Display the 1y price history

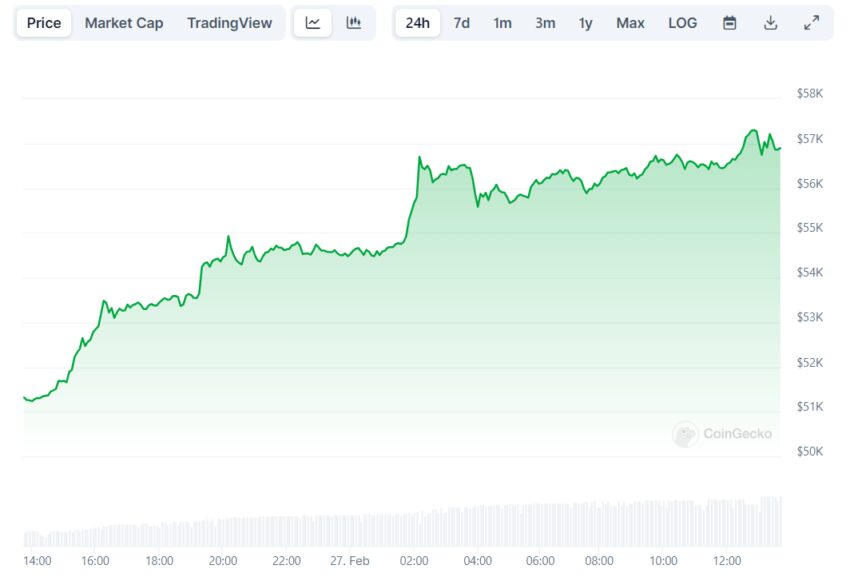click(x=585, y=23)
